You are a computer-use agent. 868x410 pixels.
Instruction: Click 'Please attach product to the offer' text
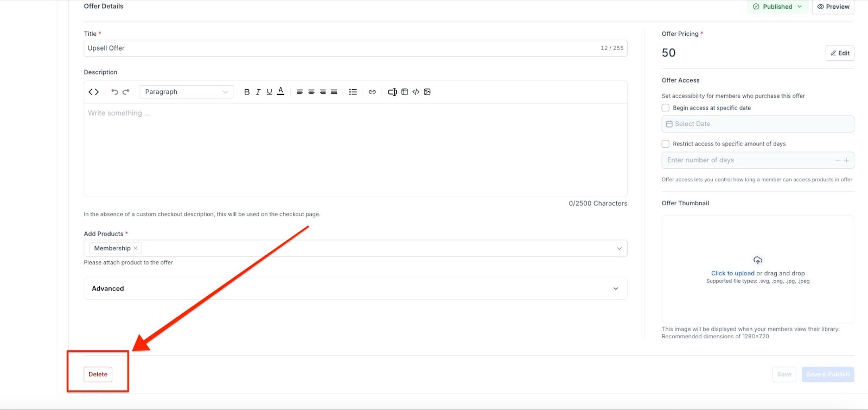(129, 262)
